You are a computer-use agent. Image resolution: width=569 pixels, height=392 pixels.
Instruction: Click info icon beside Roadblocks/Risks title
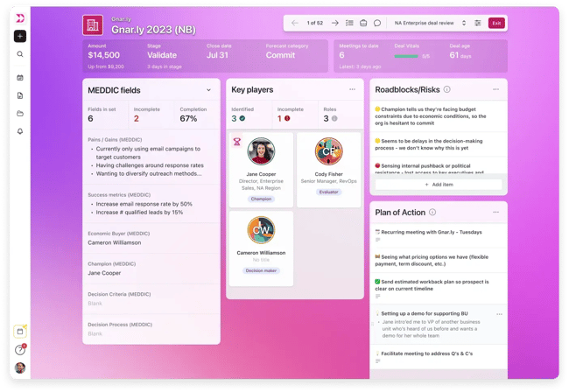(x=447, y=89)
